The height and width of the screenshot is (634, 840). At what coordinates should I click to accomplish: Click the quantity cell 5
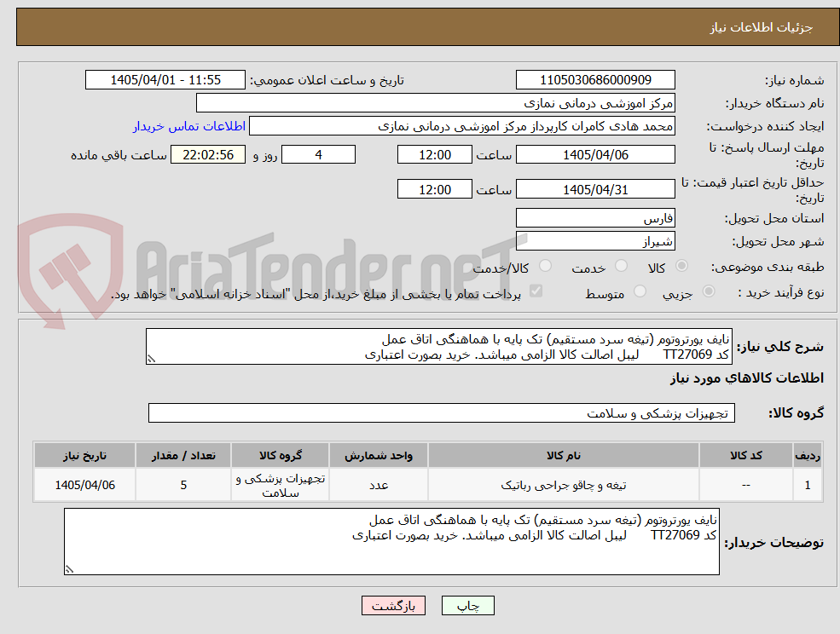[x=183, y=485]
